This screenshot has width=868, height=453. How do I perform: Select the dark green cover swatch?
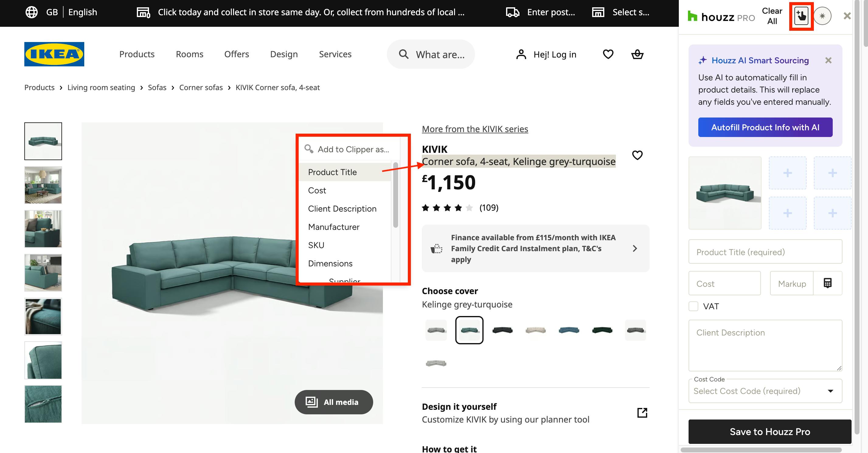(602, 330)
